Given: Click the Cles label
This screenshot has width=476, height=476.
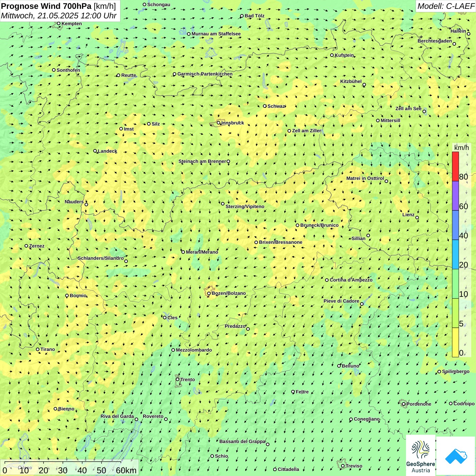Looking at the screenshot, I should pyautogui.click(x=172, y=318).
